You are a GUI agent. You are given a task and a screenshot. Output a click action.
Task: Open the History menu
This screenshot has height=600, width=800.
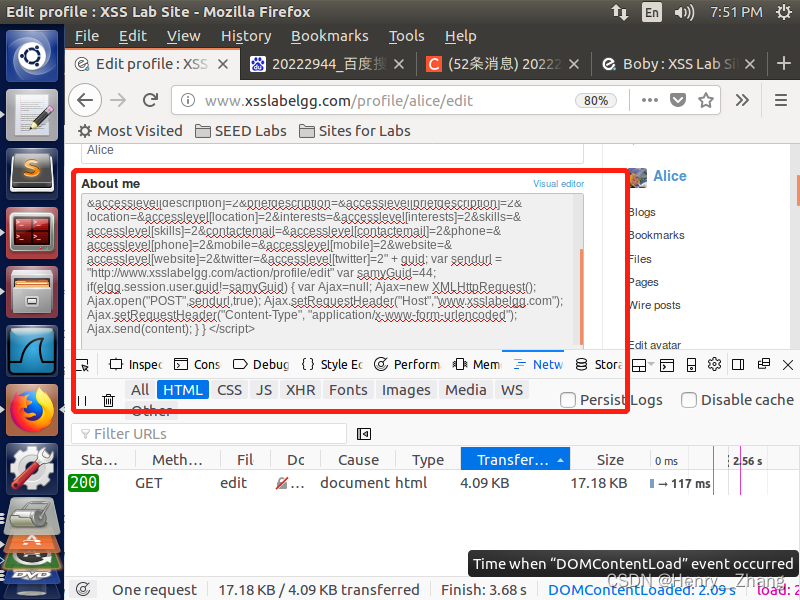tap(246, 36)
